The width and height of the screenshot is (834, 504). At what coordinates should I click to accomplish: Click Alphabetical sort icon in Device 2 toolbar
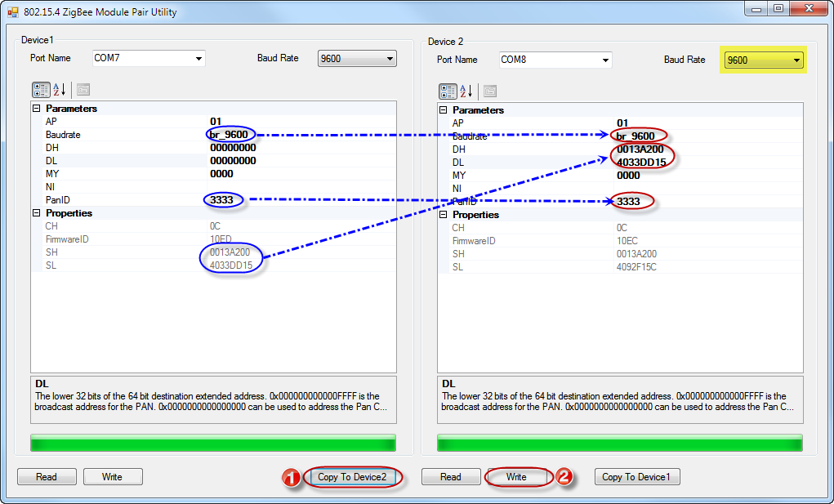[466, 91]
